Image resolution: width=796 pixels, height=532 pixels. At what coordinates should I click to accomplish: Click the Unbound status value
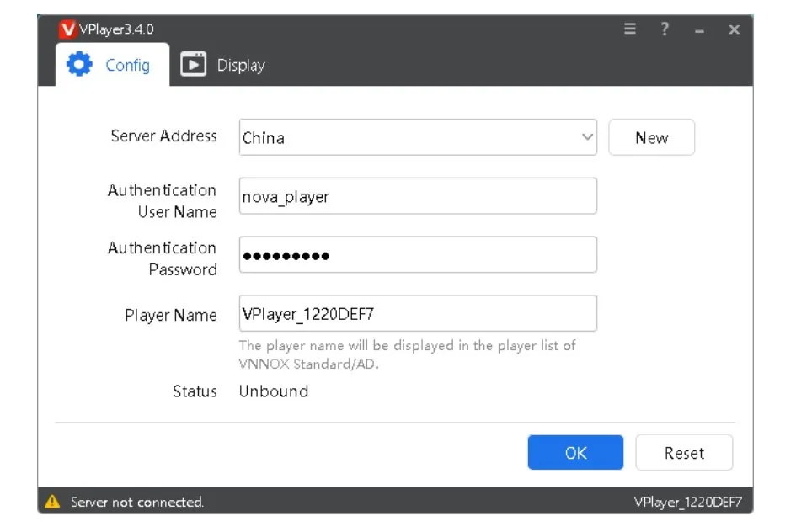tap(274, 391)
